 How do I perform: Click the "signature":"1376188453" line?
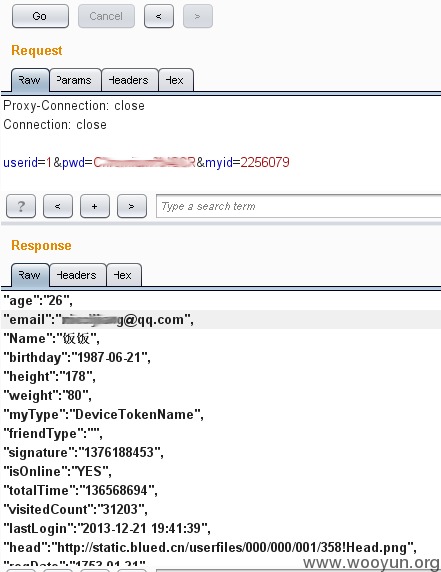pos(84,452)
